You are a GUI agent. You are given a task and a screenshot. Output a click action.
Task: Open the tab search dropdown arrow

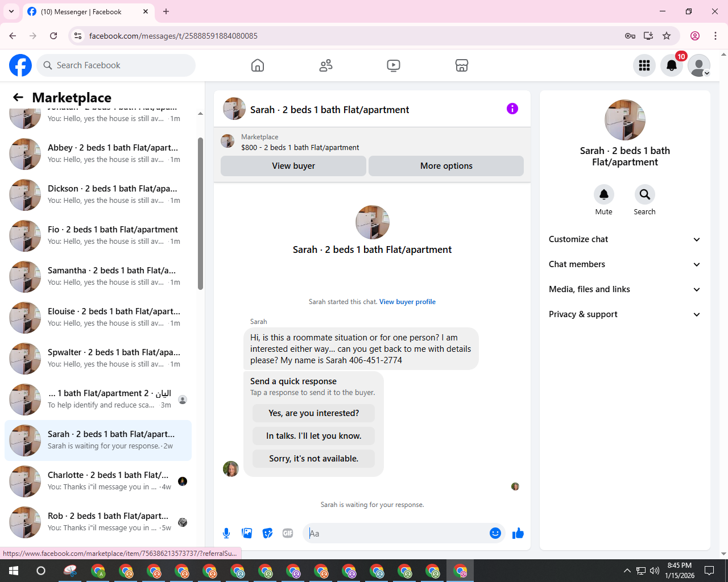point(11,11)
